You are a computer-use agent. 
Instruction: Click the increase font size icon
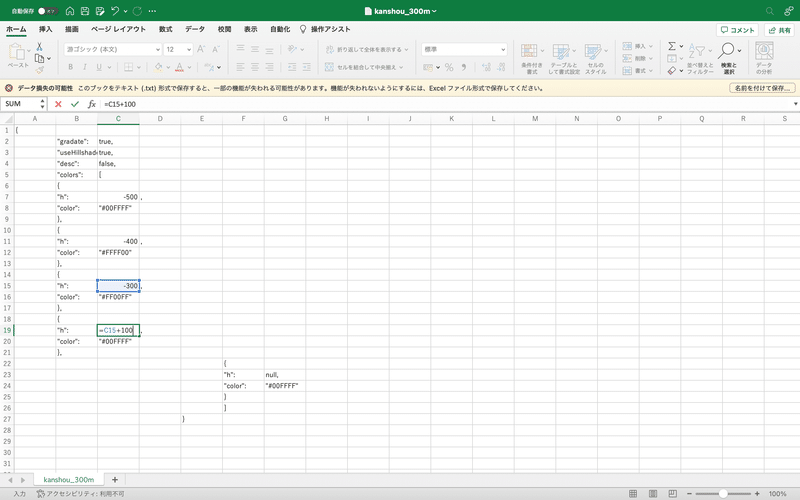201,49
